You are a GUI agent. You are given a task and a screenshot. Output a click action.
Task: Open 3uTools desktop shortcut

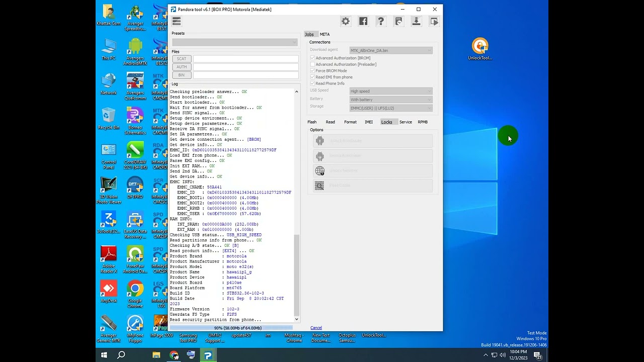coord(109,222)
